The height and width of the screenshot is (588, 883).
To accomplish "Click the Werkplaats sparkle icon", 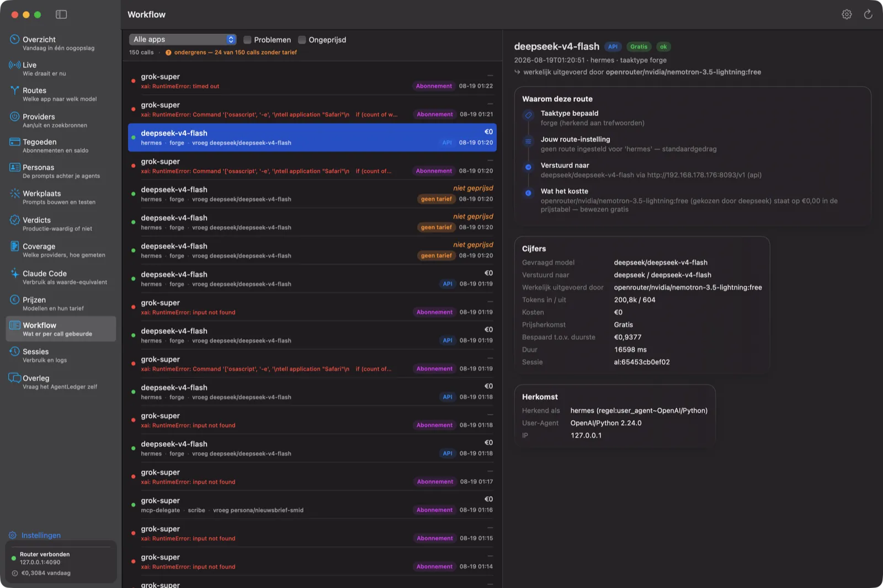I will 14,193.
